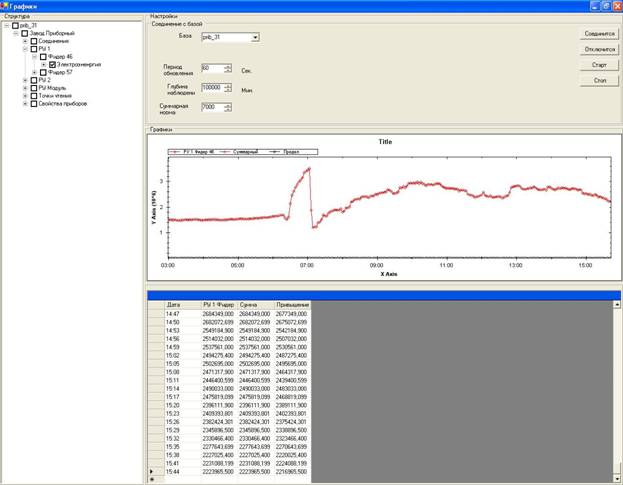This screenshot has width=623, height=485.
Task: Select the Завод Приборный tree label
Action: (x=52, y=33)
